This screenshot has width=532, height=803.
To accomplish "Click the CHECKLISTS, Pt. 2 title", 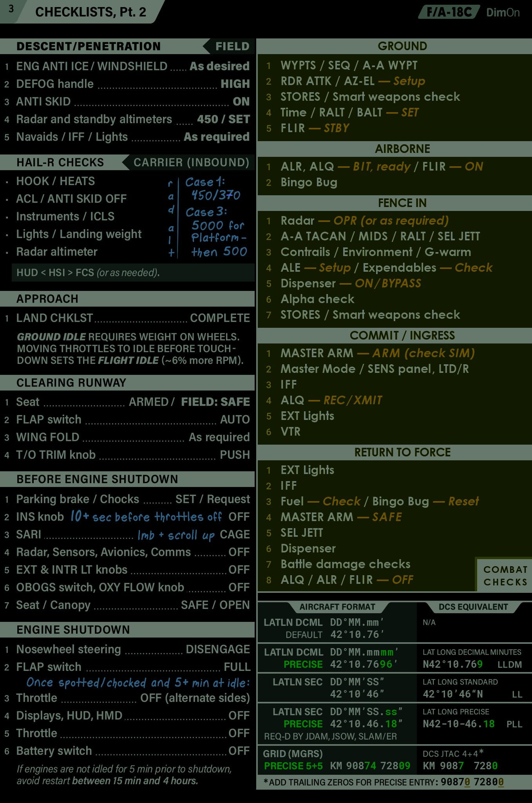I will (90, 12).
